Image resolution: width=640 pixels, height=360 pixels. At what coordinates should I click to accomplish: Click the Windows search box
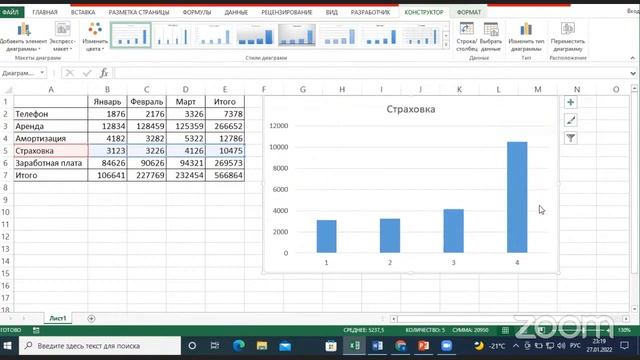(100, 346)
